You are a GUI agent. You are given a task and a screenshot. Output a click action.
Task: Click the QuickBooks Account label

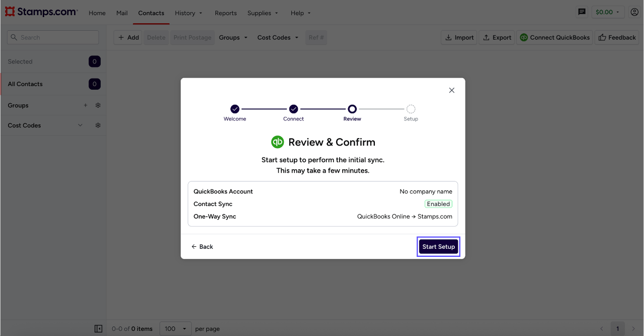point(223,191)
